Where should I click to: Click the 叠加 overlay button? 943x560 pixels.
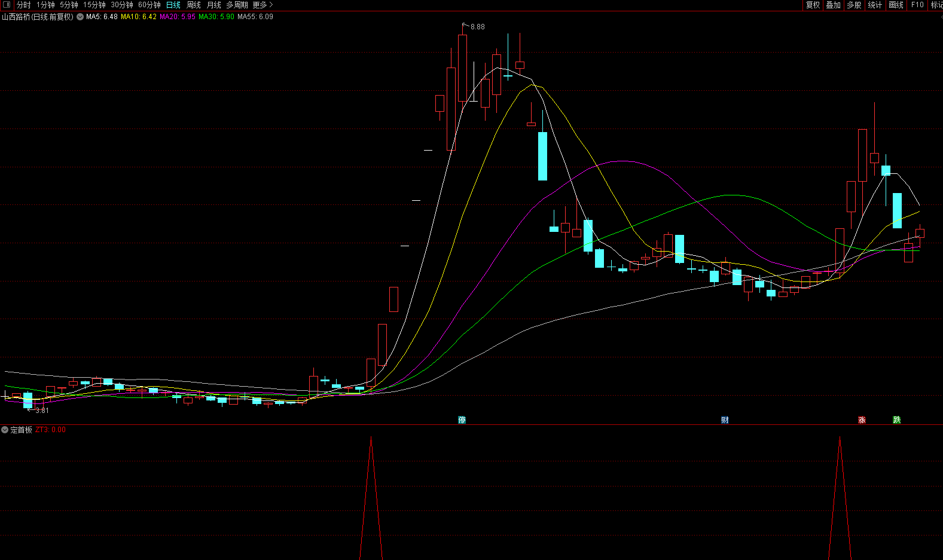pos(834,5)
